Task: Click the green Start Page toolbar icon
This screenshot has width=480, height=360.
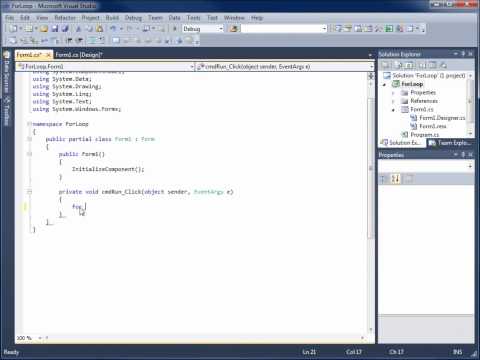Action: 389,29
